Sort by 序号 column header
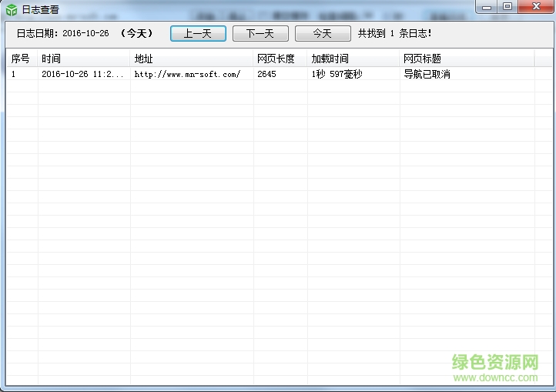Screen dimensions: 556x392 tap(22, 59)
